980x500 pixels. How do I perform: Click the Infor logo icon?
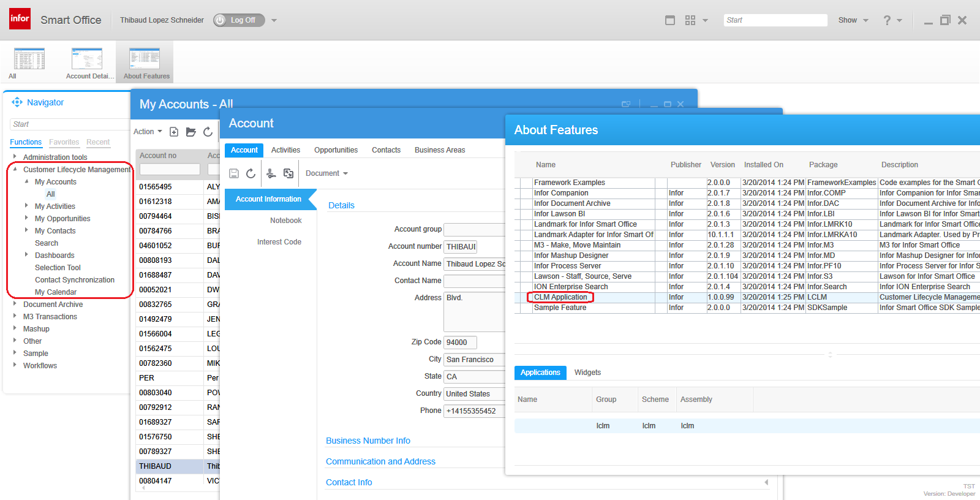(20, 19)
